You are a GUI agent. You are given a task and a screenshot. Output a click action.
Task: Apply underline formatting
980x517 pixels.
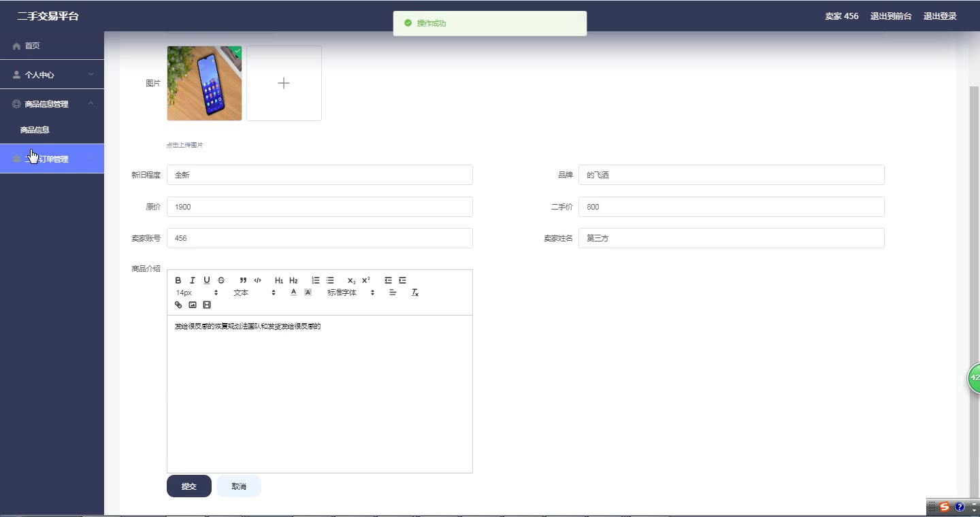coord(207,280)
